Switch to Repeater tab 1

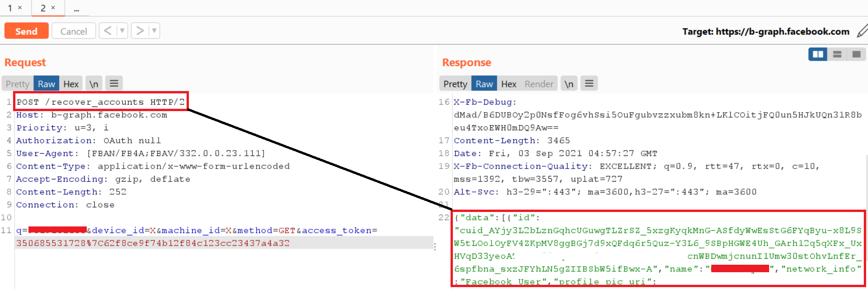[10, 8]
